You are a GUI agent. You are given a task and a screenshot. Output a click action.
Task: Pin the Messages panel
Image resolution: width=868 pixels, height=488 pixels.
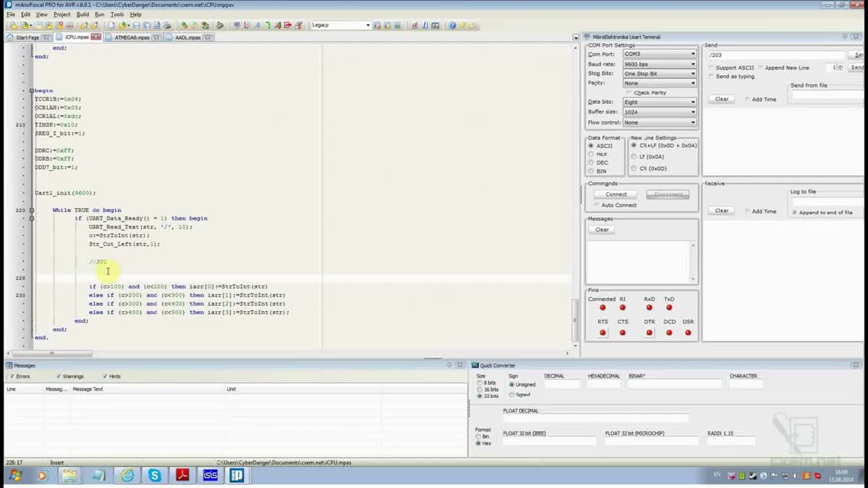[449, 365]
